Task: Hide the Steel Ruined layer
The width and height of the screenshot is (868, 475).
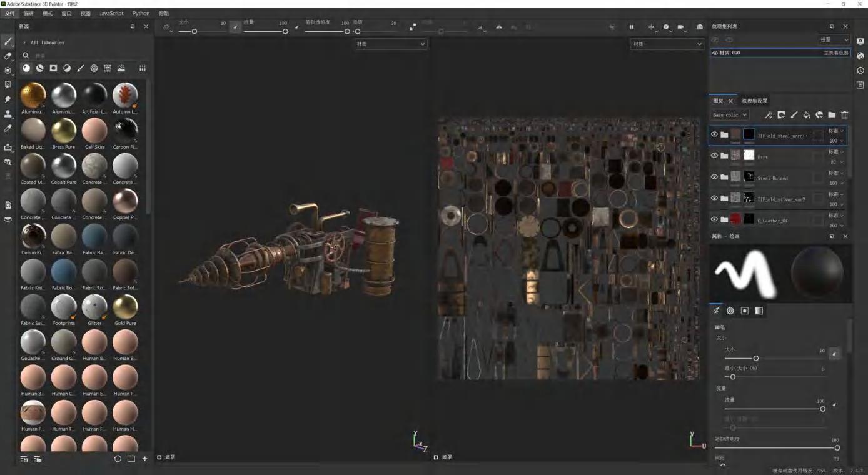Action: (x=714, y=177)
